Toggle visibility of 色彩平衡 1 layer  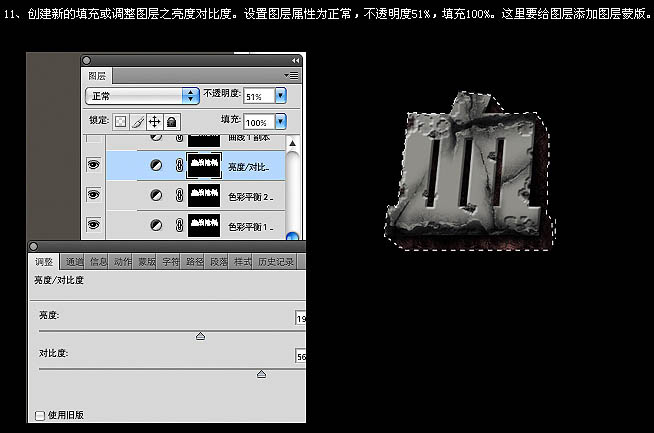[x=93, y=226]
